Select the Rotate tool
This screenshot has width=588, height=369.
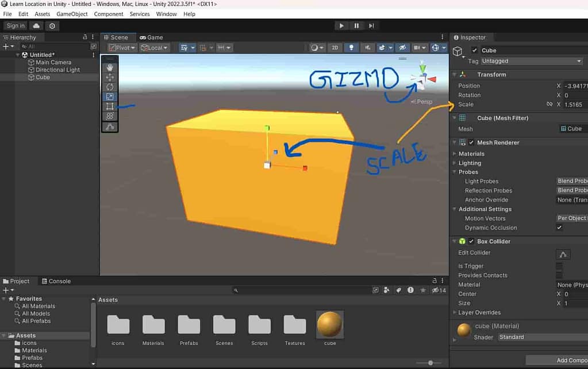point(110,86)
